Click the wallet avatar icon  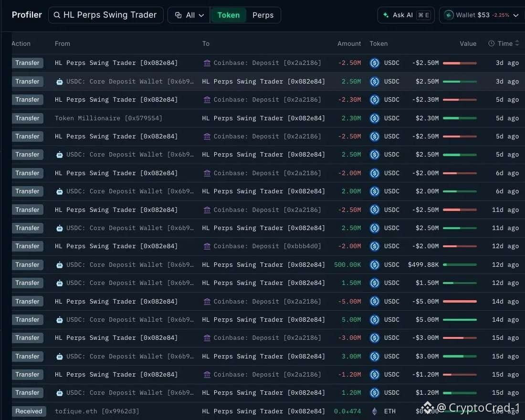[449, 15]
